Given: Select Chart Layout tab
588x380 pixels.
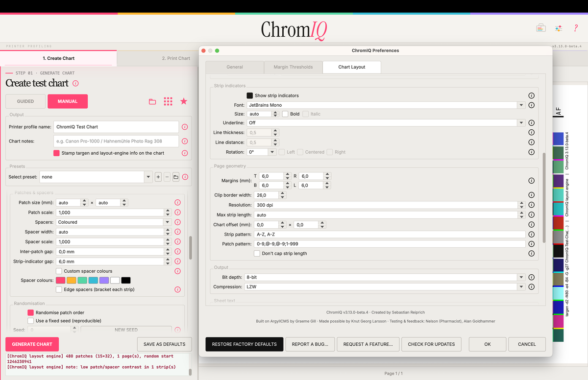Looking at the screenshot, I should [352, 67].
